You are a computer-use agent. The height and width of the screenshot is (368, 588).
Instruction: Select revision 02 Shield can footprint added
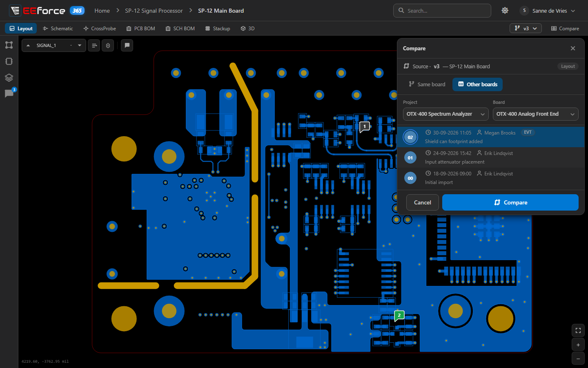pos(491,137)
